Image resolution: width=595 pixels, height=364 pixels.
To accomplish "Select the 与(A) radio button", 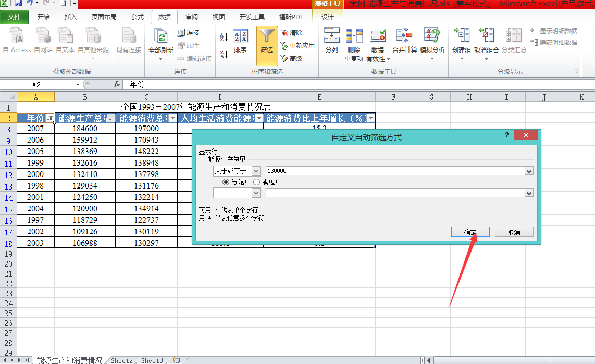I will pyautogui.click(x=226, y=182).
